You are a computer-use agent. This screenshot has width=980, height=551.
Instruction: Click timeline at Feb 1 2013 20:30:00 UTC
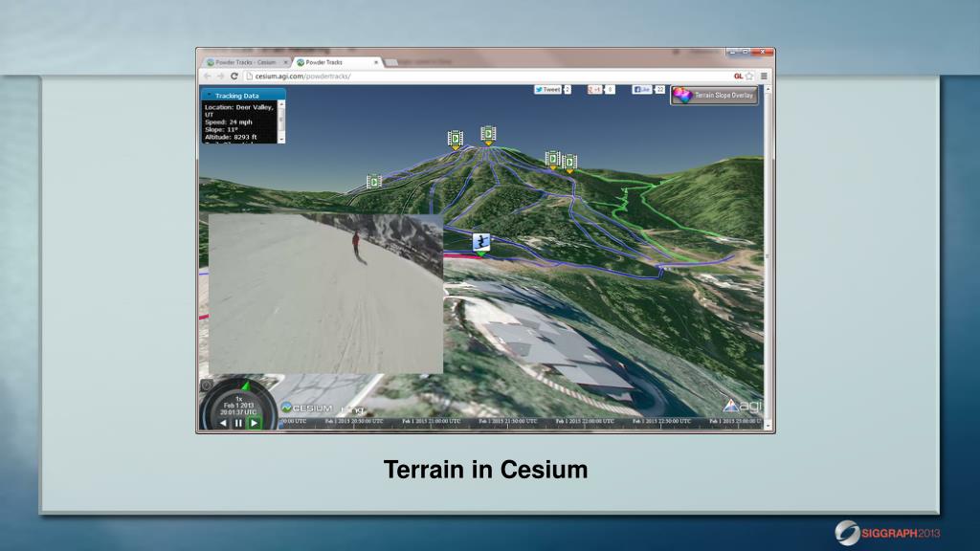pyautogui.click(x=354, y=422)
